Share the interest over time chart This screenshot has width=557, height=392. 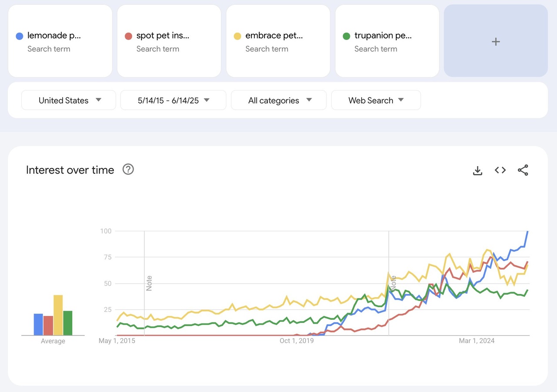point(523,170)
